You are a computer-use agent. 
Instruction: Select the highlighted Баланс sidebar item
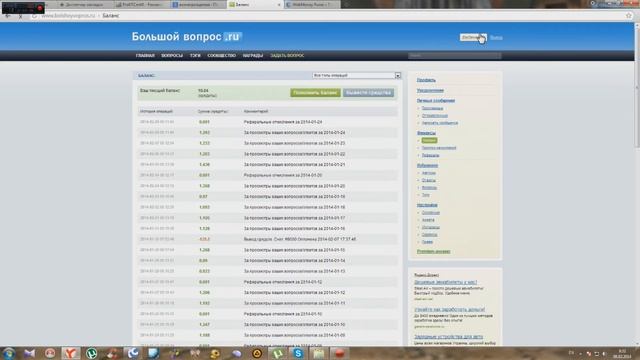429,140
